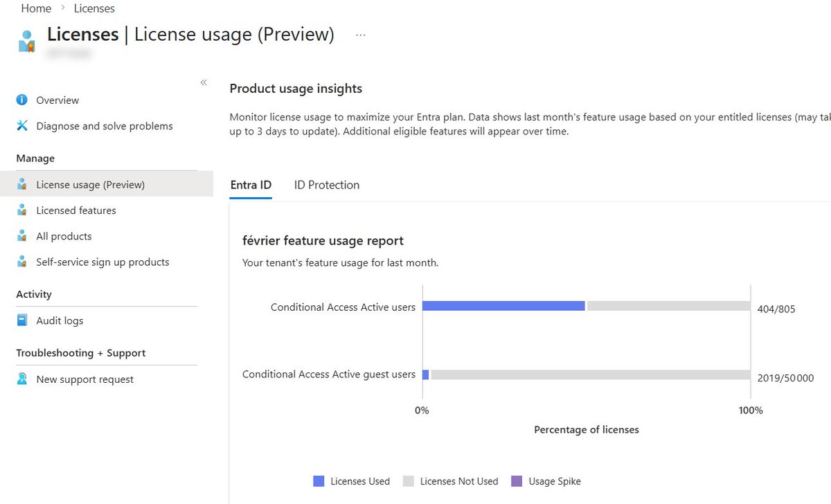
Task: Click the Usage Spike legend label
Action: (555, 481)
